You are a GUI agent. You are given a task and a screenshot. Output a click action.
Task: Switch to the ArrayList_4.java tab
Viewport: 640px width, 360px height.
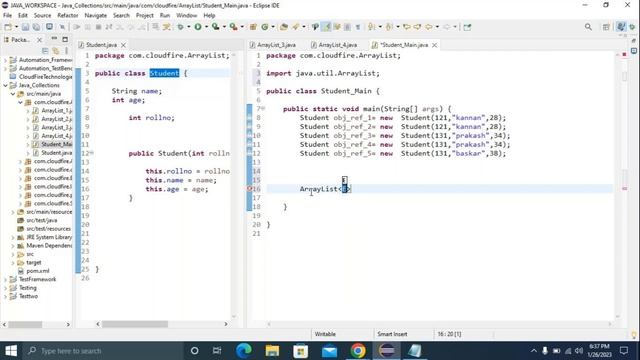[x=334, y=45]
